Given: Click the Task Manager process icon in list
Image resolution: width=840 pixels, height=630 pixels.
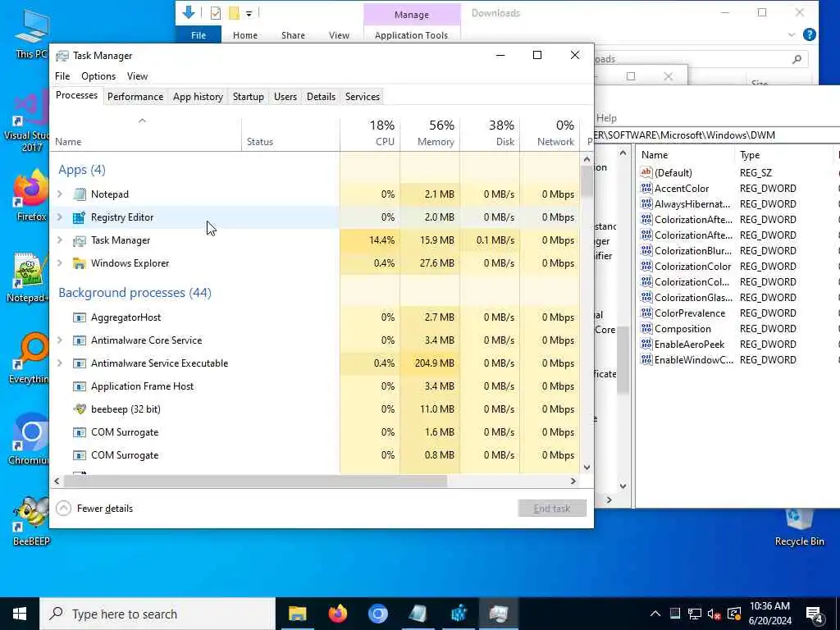Looking at the screenshot, I should pyautogui.click(x=80, y=240).
